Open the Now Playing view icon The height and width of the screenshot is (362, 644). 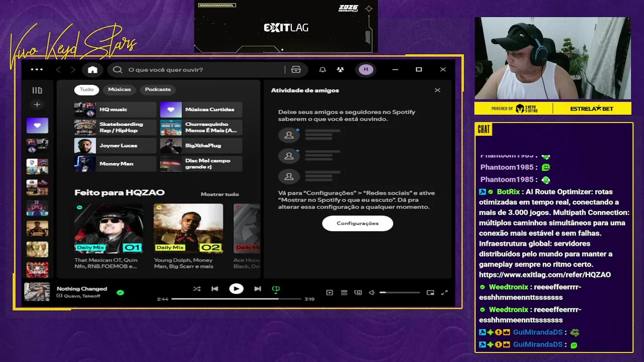pyautogui.click(x=330, y=293)
